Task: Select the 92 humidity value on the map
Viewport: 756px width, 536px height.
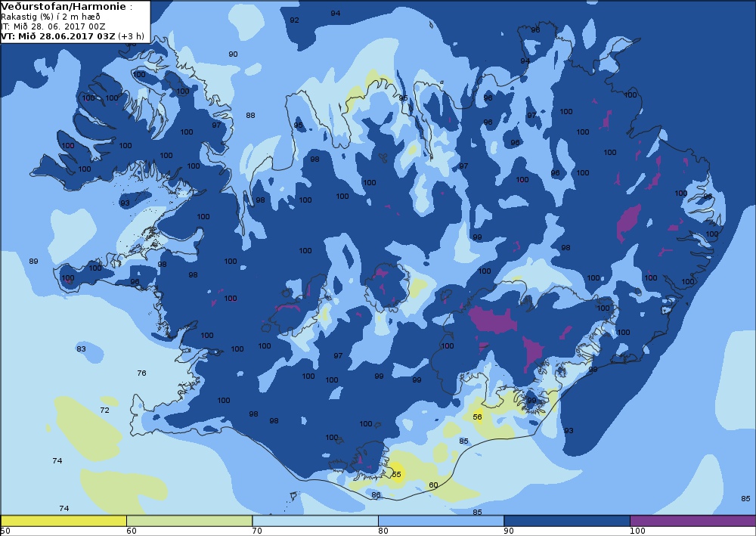Action: [294, 20]
